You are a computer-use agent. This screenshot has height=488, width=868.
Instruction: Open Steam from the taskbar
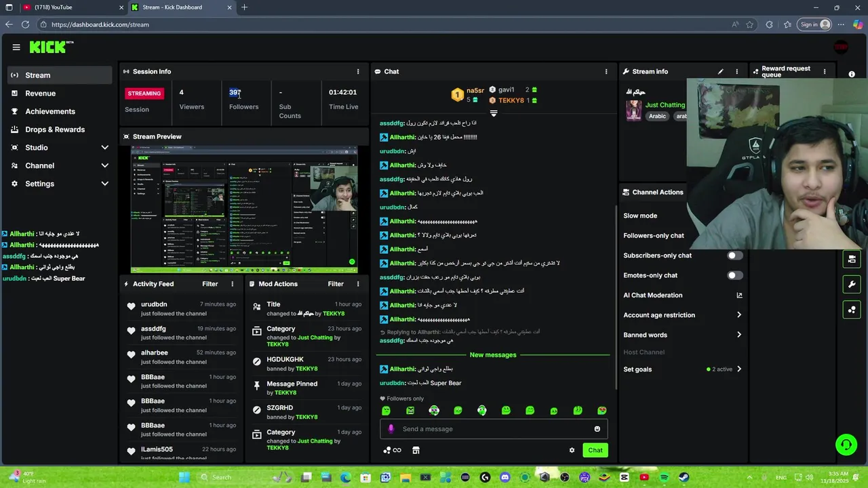pyautogui.click(x=684, y=477)
